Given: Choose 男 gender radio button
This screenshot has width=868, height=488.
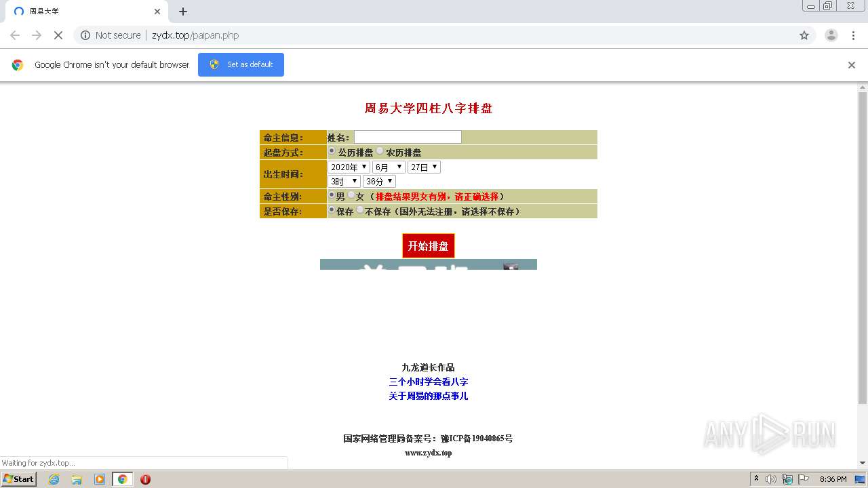Looking at the screenshot, I should pos(332,195).
